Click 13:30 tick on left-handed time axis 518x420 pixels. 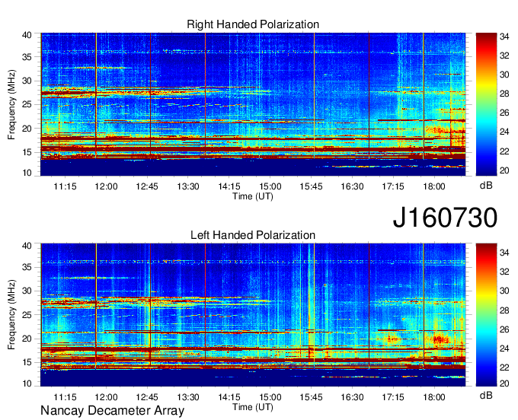click(188, 397)
